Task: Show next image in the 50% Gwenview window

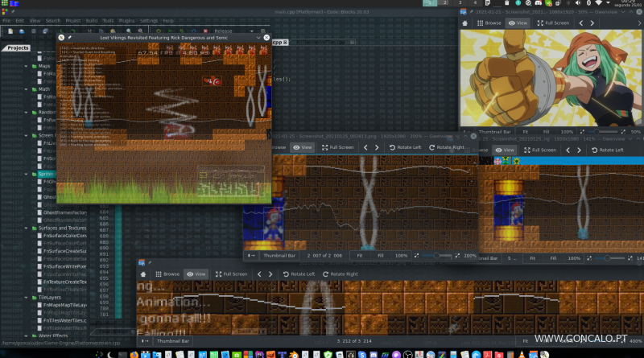Action: (x=592, y=23)
